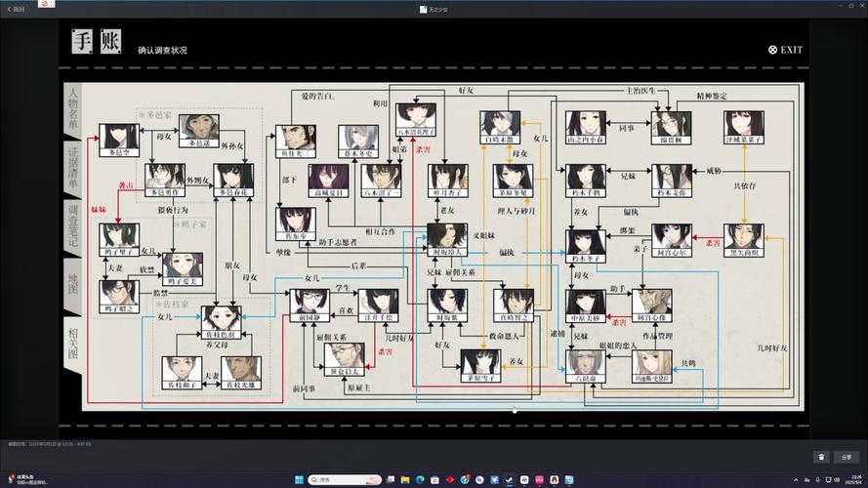Open the 佐枝色羽 character portrait
Viewport: 868px width, 488px height.
click(222, 320)
